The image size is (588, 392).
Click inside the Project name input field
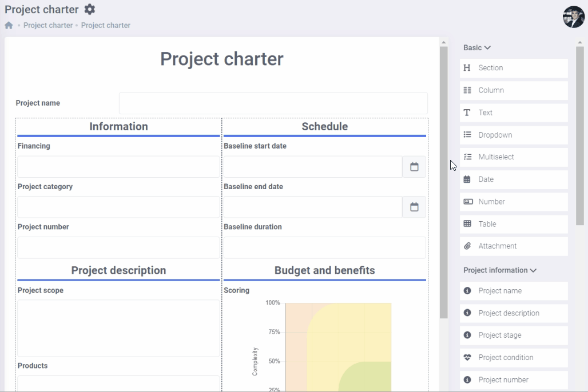pyautogui.click(x=273, y=103)
